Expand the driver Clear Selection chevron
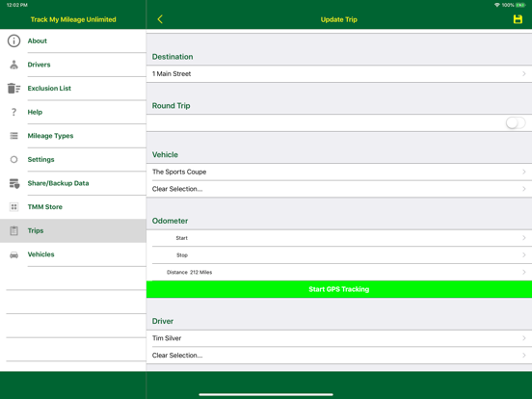The height and width of the screenshot is (399, 532). click(x=524, y=356)
